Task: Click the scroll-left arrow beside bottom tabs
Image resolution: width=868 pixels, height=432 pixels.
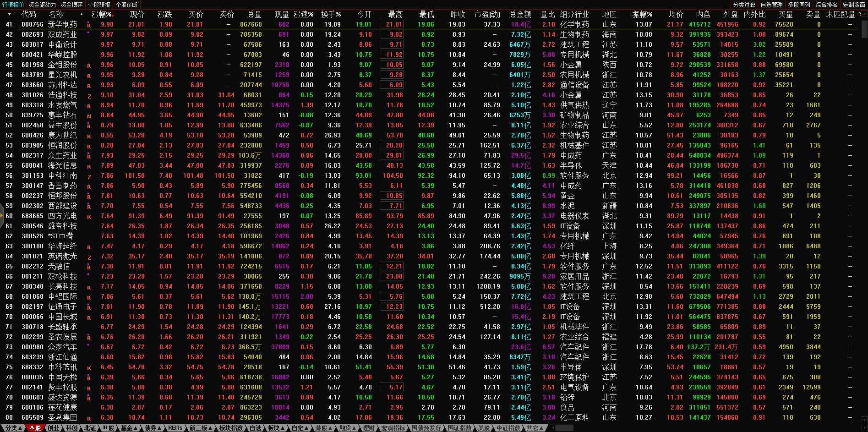Action: pyautogui.click(x=553, y=428)
